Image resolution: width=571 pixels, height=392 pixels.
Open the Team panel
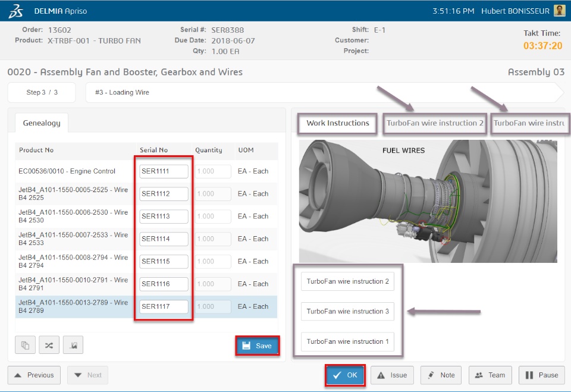(x=491, y=375)
